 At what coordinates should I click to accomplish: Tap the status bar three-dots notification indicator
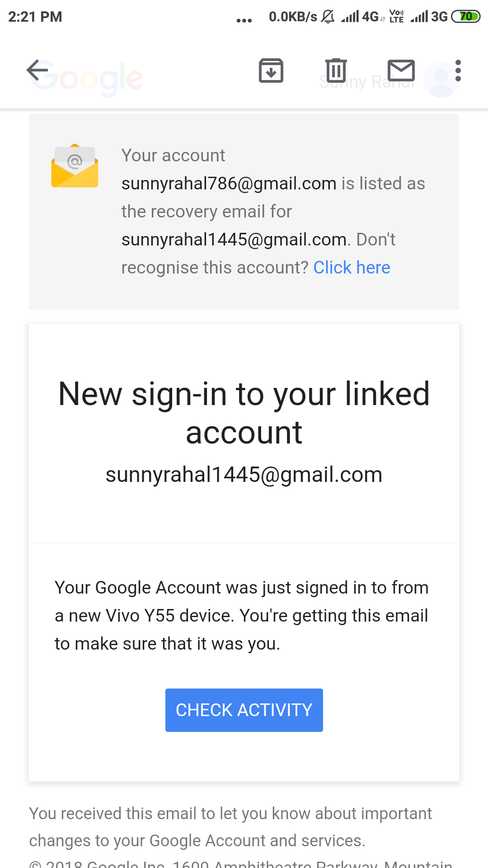[x=244, y=20]
